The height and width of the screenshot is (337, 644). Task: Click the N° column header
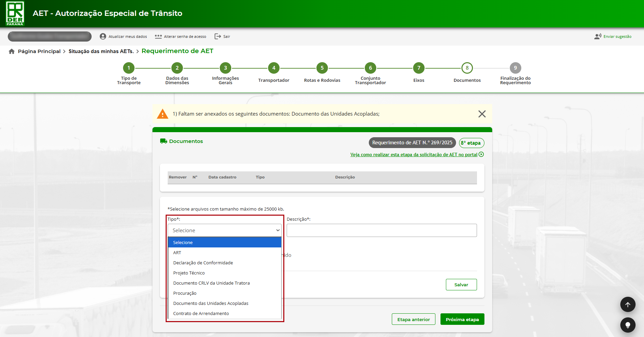click(x=195, y=177)
